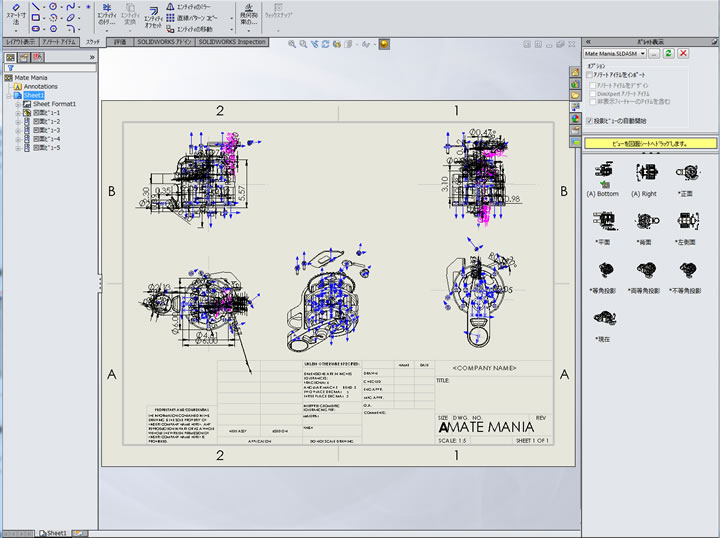Expand the Sheet Format1 tree node
Screen dimensions: 720x538
coord(17,104)
